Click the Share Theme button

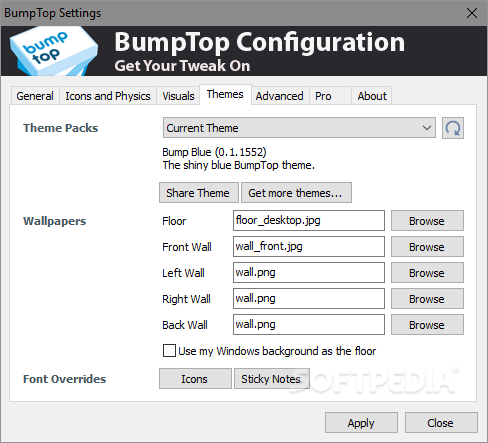point(199,193)
